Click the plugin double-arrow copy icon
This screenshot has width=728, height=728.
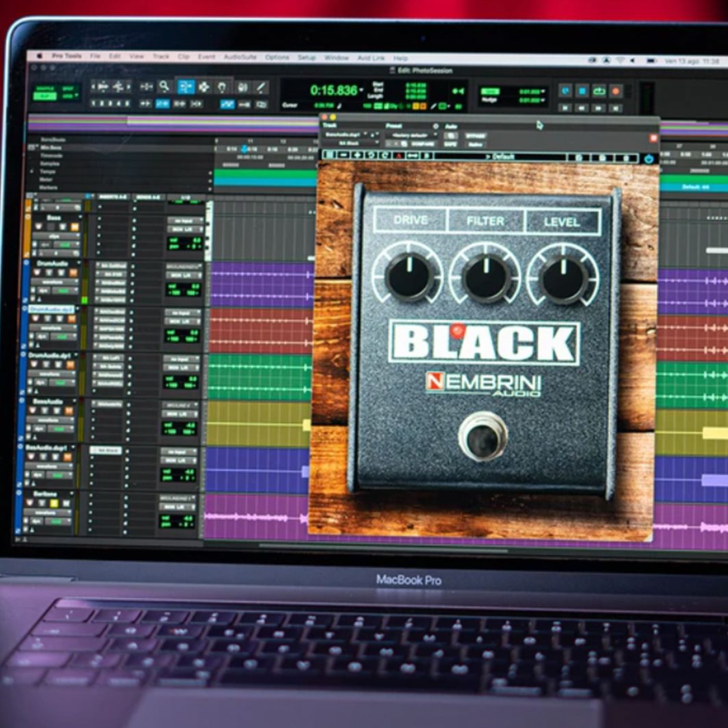[x=413, y=155]
